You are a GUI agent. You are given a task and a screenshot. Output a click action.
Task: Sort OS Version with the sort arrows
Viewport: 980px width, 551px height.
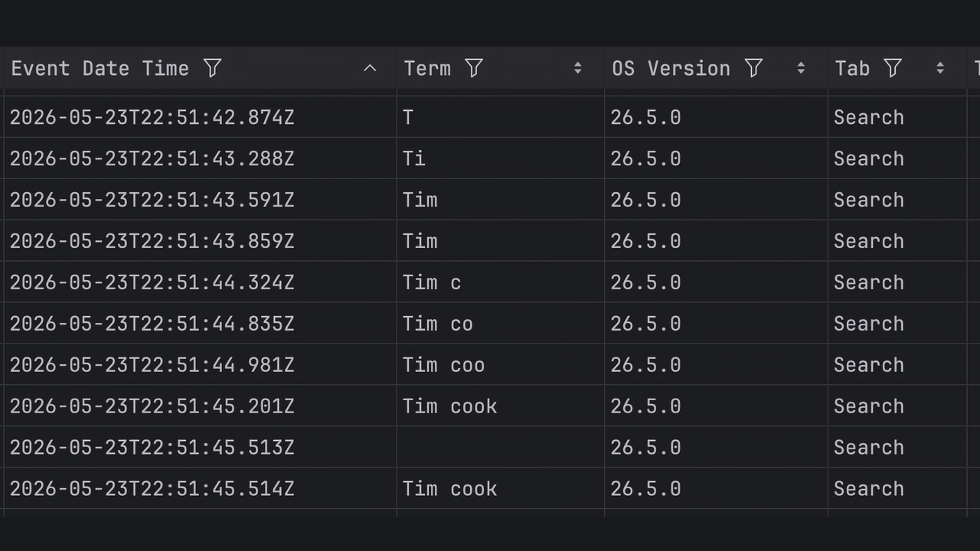(801, 68)
